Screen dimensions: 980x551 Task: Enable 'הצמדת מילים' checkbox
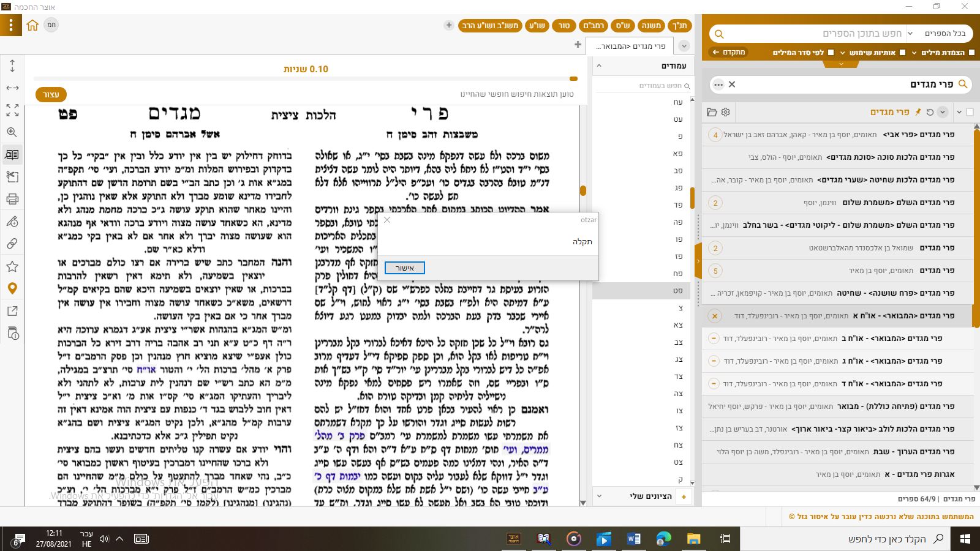tap(972, 53)
